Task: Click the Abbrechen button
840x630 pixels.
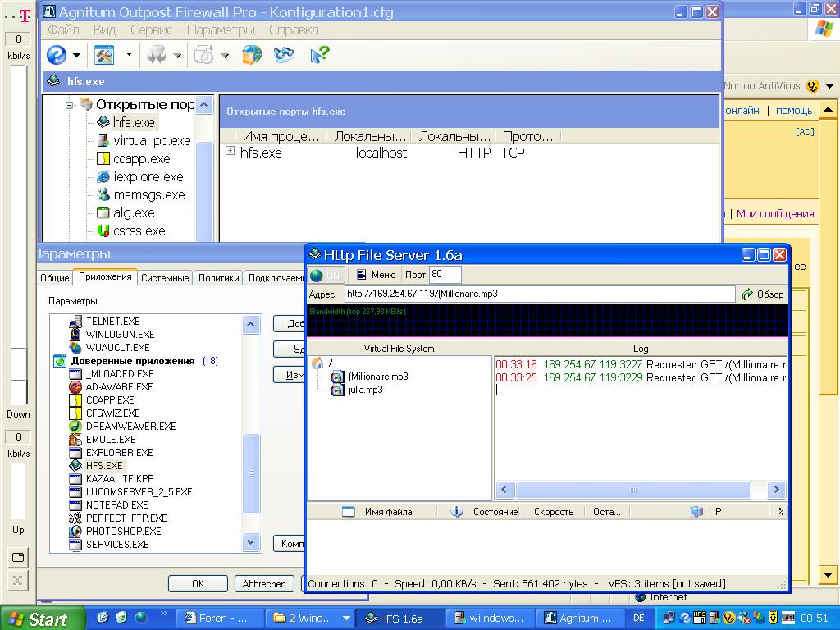Action: click(x=264, y=583)
